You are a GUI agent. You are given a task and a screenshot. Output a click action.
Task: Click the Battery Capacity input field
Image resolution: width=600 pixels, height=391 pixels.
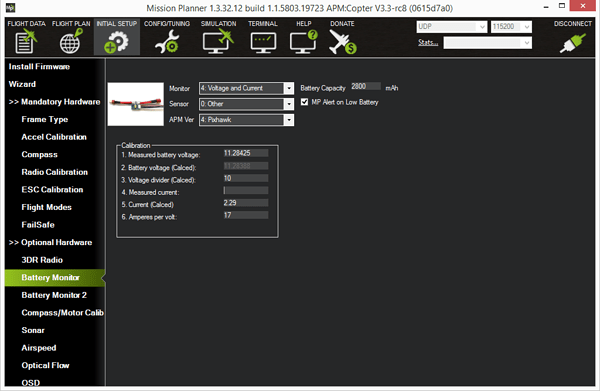pos(365,86)
